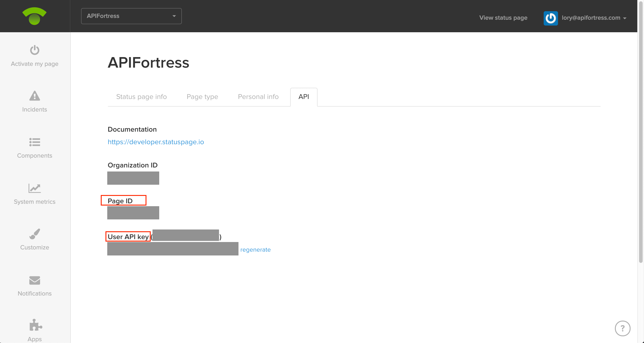Select the Incidents icon in sidebar
The width and height of the screenshot is (644, 343).
pos(34,96)
